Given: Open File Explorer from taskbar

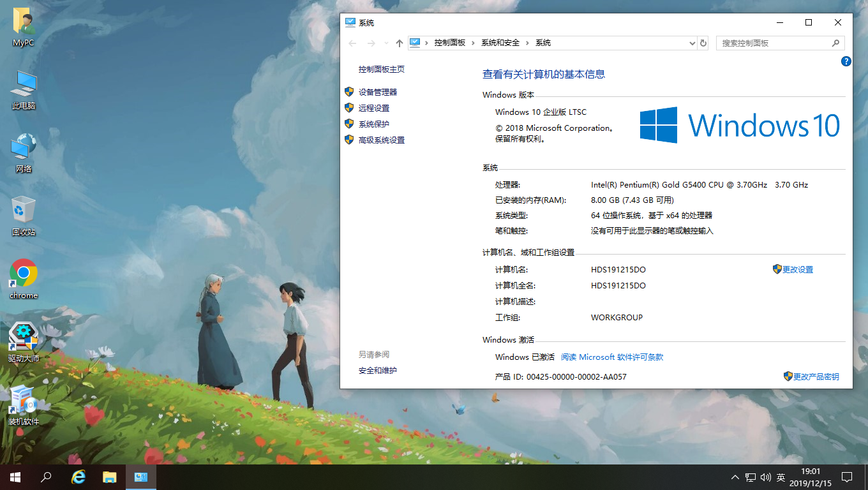Looking at the screenshot, I should (x=110, y=477).
